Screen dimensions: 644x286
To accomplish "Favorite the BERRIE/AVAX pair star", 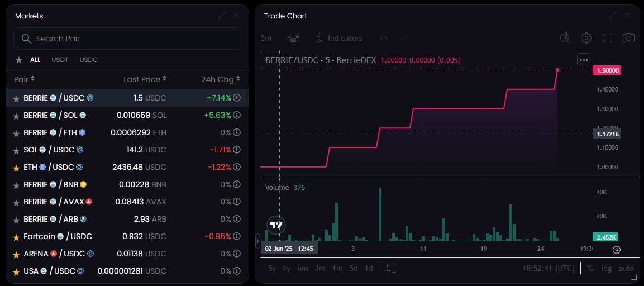I will (16, 202).
